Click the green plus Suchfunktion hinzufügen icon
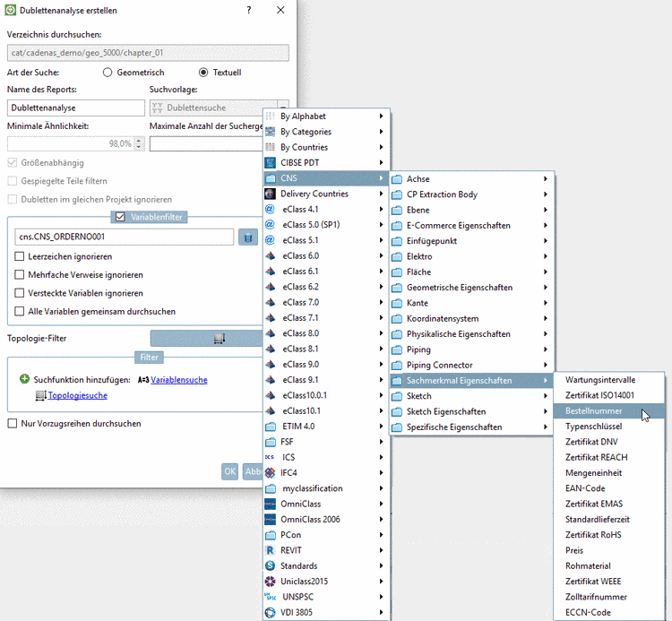Viewport: 672px width, 621px height. click(24, 379)
